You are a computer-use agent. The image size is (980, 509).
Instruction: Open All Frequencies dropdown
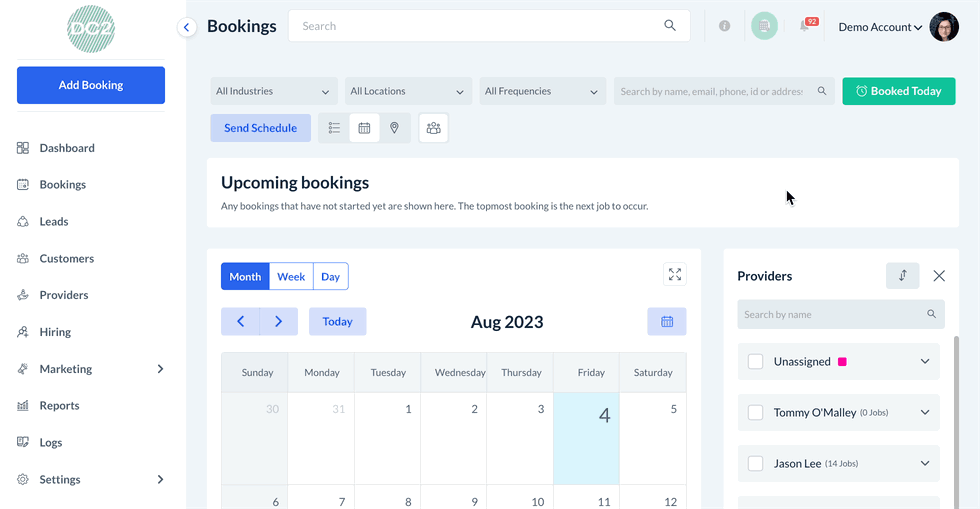coord(542,91)
